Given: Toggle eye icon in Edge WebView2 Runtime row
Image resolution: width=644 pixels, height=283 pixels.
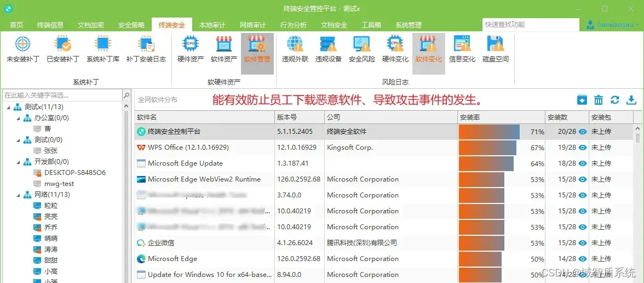Looking at the screenshot, I should pos(583,179).
